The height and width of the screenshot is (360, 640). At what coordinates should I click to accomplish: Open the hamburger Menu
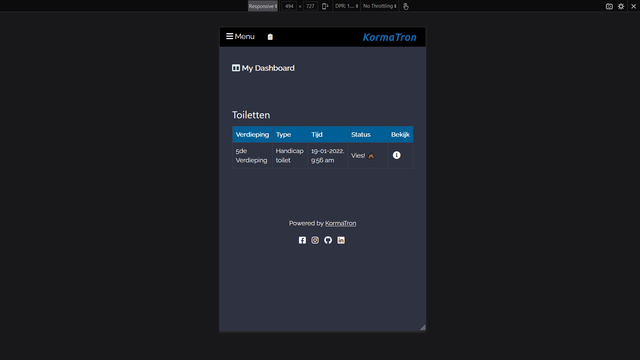pos(240,36)
